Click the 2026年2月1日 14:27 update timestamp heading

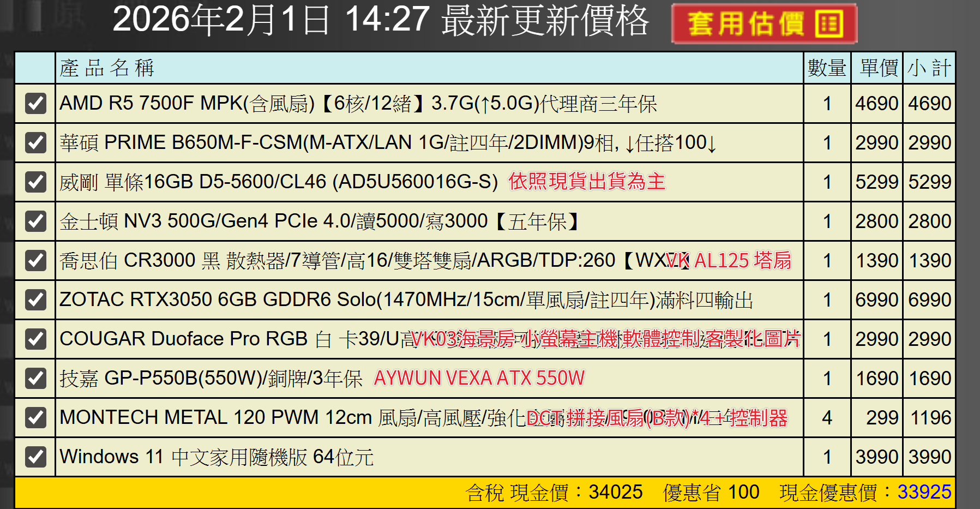381,21
